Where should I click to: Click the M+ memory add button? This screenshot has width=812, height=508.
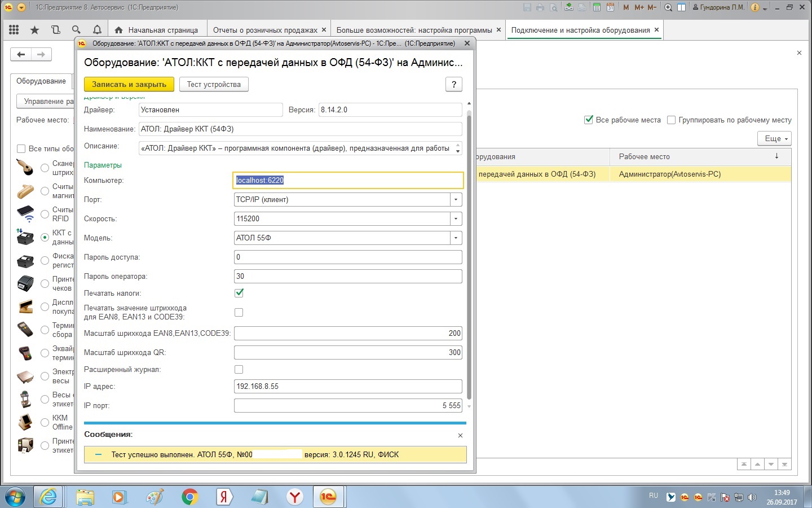pos(639,7)
